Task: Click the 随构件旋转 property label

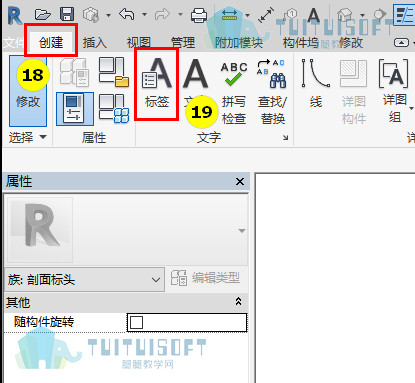Action: point(44,322)
